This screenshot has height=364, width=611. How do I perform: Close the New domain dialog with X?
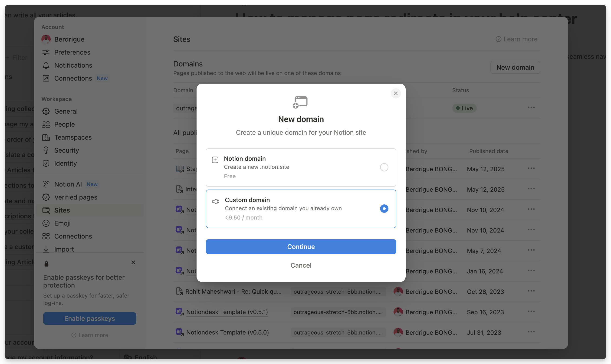(x=395, y=93)
